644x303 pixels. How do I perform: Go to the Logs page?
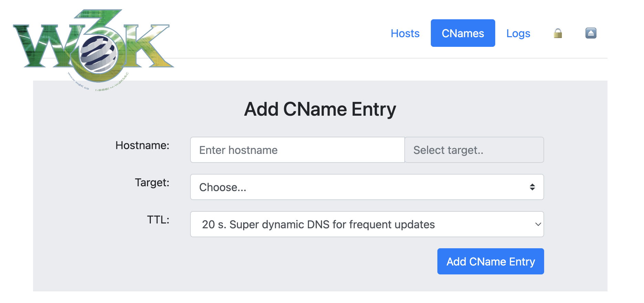point(518,33)
